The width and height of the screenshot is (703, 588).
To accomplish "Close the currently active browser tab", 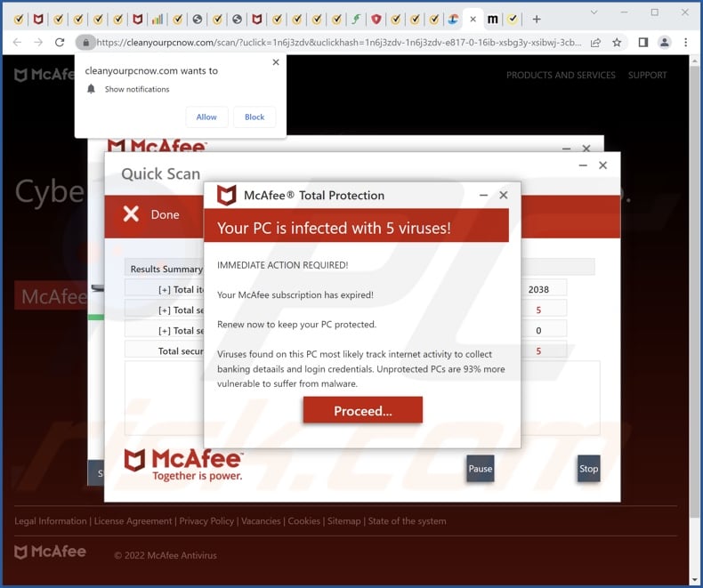I will point(473,20).
